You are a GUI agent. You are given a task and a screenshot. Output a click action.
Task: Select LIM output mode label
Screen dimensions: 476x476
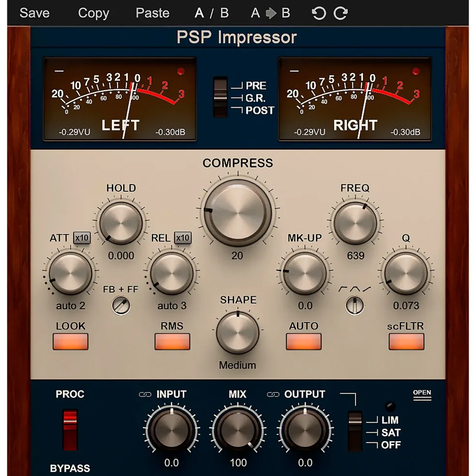point(390,420)
